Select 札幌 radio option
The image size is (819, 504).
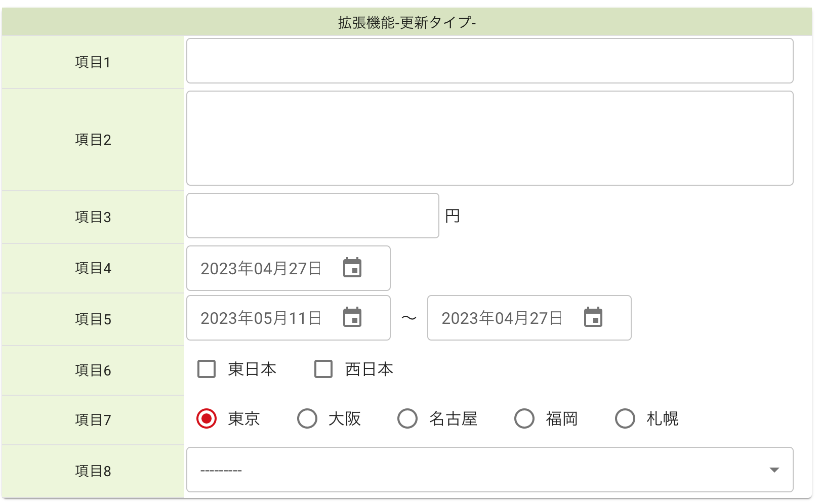(x=625, y=418)
